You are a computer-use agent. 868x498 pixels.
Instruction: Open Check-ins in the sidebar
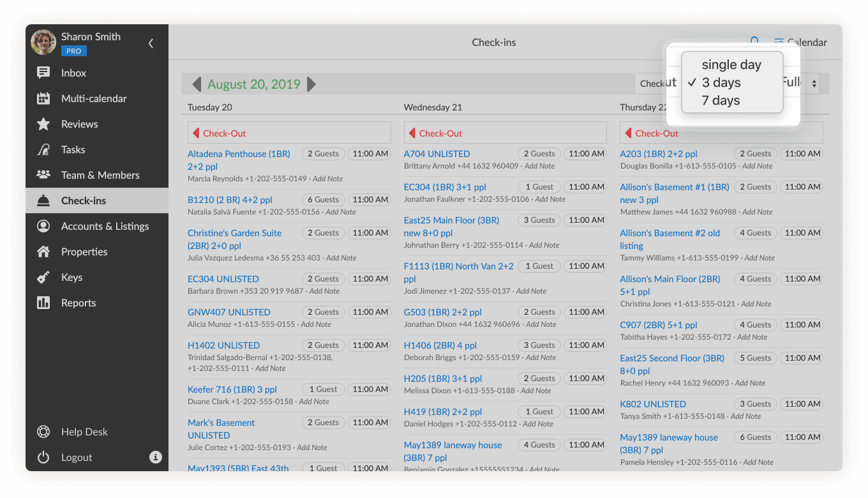[97, 200]
